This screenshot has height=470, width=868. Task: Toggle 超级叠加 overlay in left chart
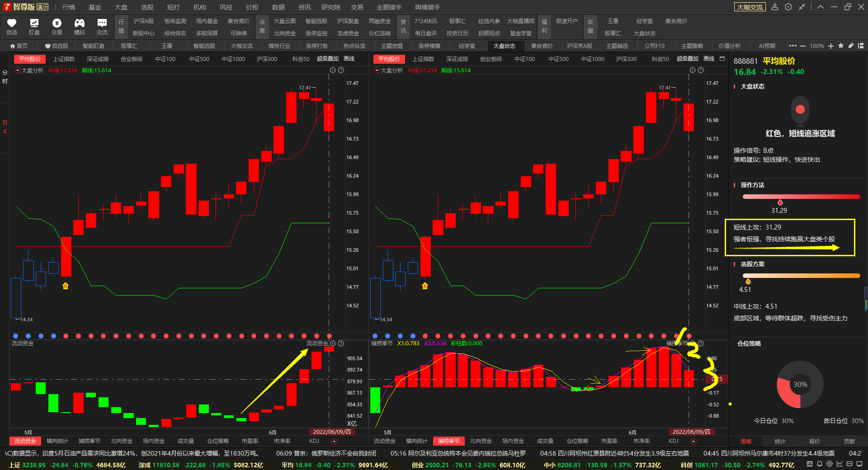click(327, 59)
